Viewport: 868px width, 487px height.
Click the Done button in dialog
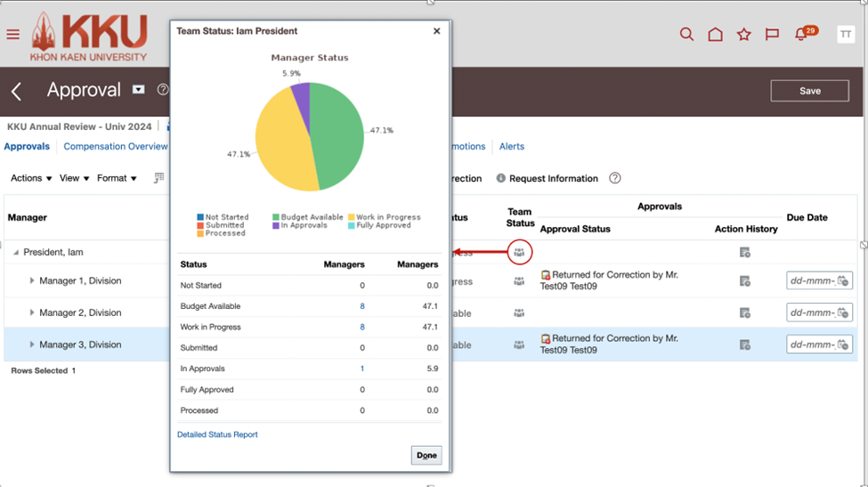point(426,455)
